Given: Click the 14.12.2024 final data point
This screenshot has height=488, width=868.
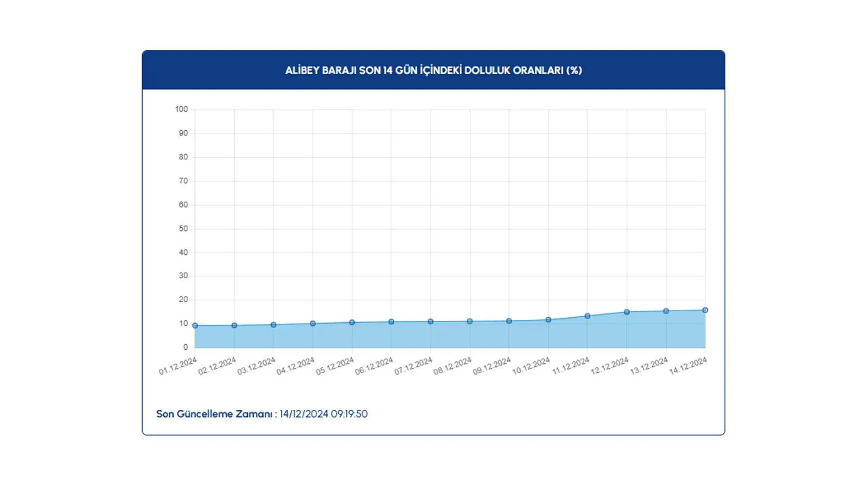Looking at the screenshot, I should (705, 310).
